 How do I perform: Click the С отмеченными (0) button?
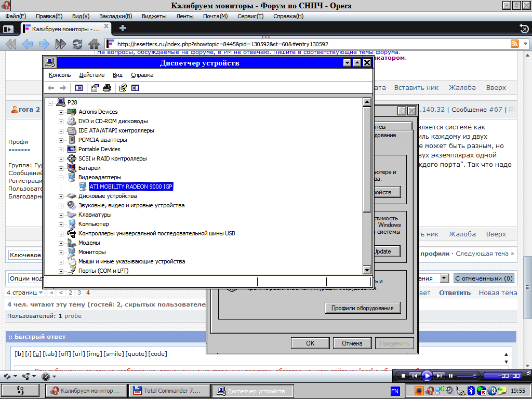[x=484, y=278]
